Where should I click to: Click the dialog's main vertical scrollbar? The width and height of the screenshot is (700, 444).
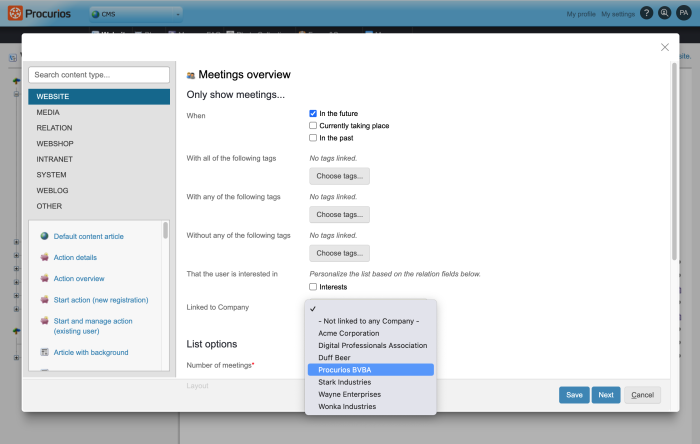pos(674,162)
